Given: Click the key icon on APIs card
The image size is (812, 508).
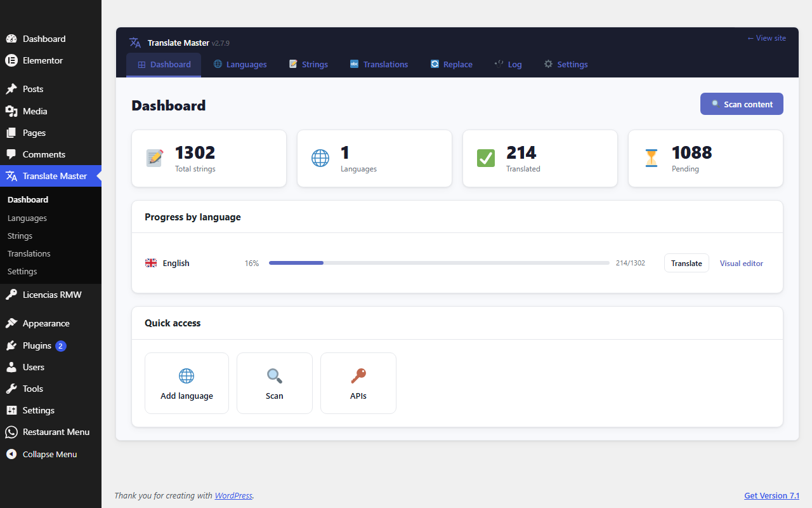Looking at the screenshot, I should [358, 376].
